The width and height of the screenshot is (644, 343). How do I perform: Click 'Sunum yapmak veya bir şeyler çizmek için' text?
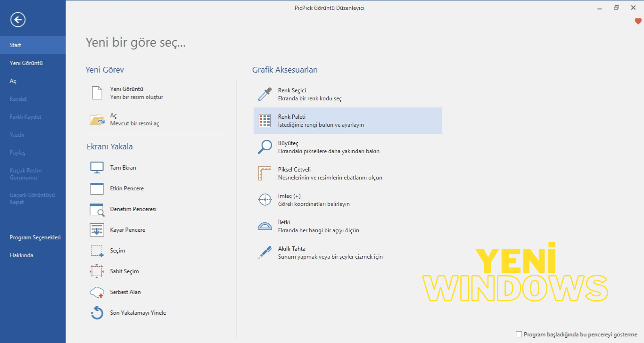(330, 257)
